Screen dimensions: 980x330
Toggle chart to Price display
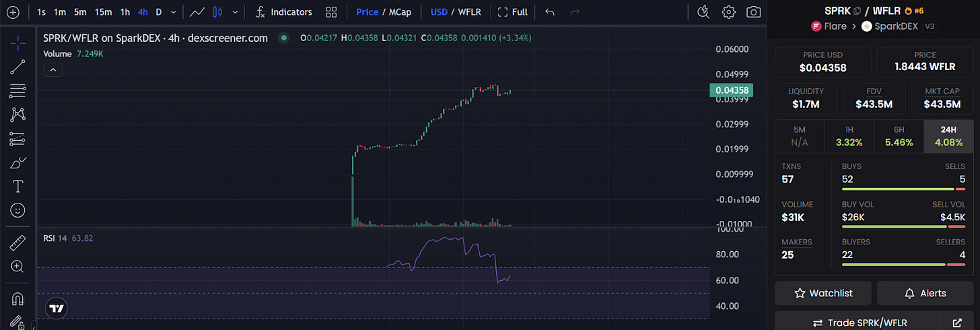click(367, 12)
